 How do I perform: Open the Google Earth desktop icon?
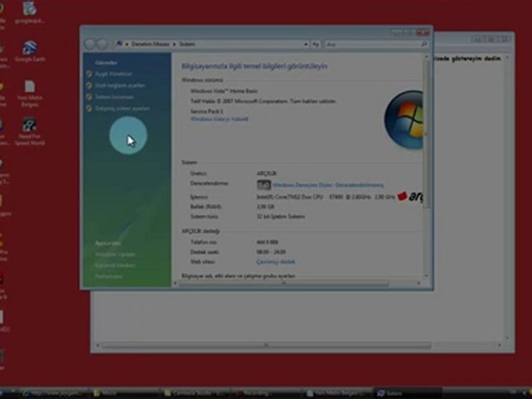[x=30, y=51]
